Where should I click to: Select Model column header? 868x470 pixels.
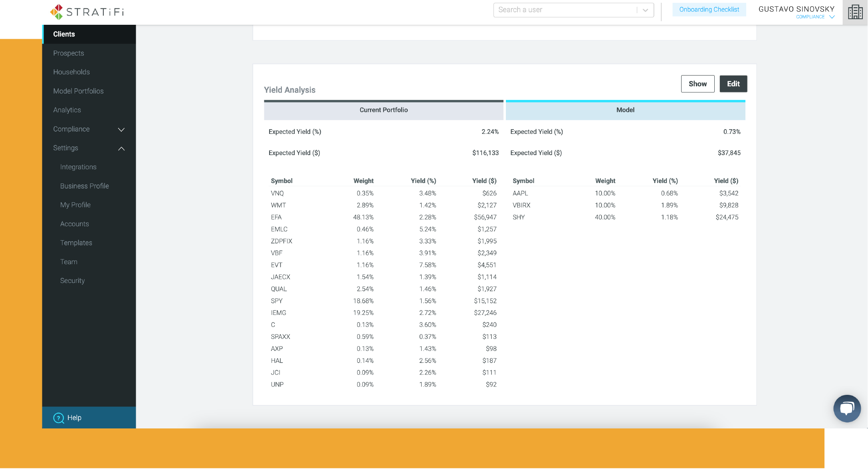[x=625, y=110]
